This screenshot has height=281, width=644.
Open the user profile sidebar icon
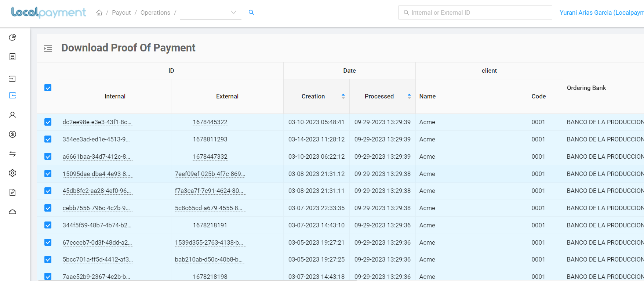click(12, 115)
